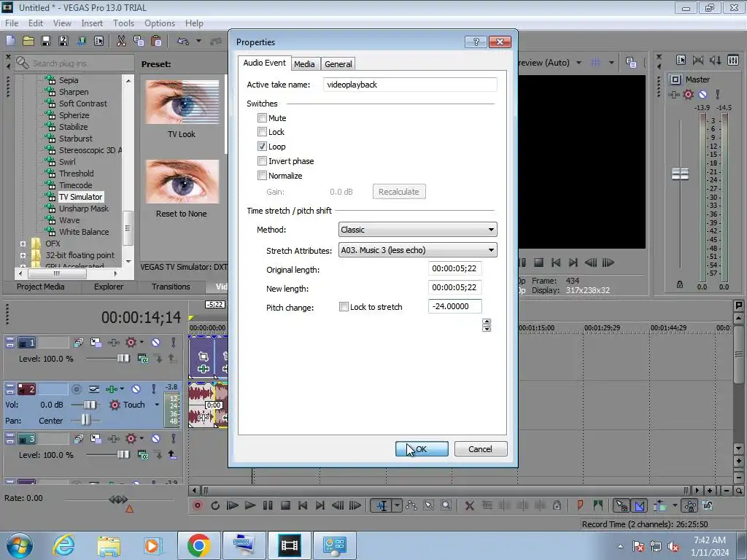Switch to the Transitions tab
Image resolution: width=747 pixels, height=560 pixels.
point(171,287)
